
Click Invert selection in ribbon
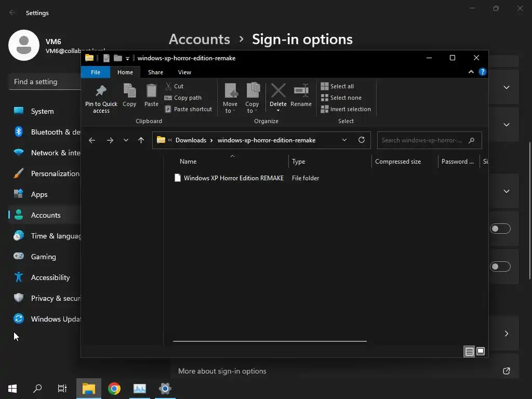346,109
